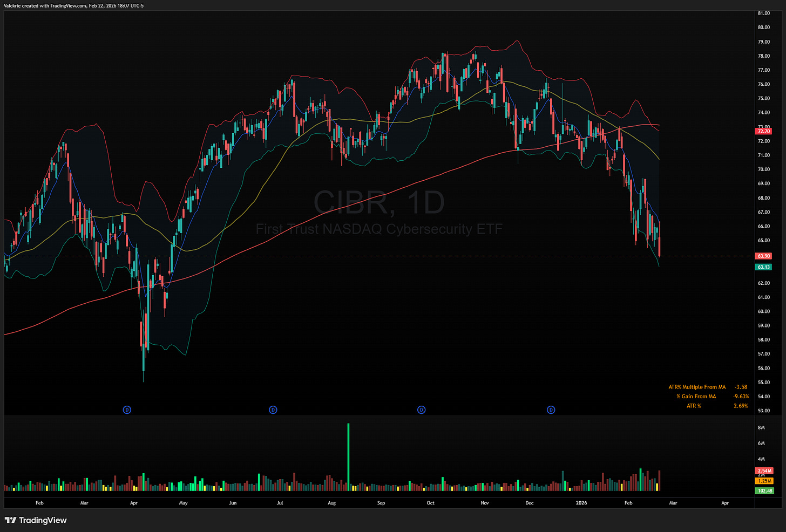Open the dividend marker before July
Viewport: 786px width, 532px height.
point(273,410)
